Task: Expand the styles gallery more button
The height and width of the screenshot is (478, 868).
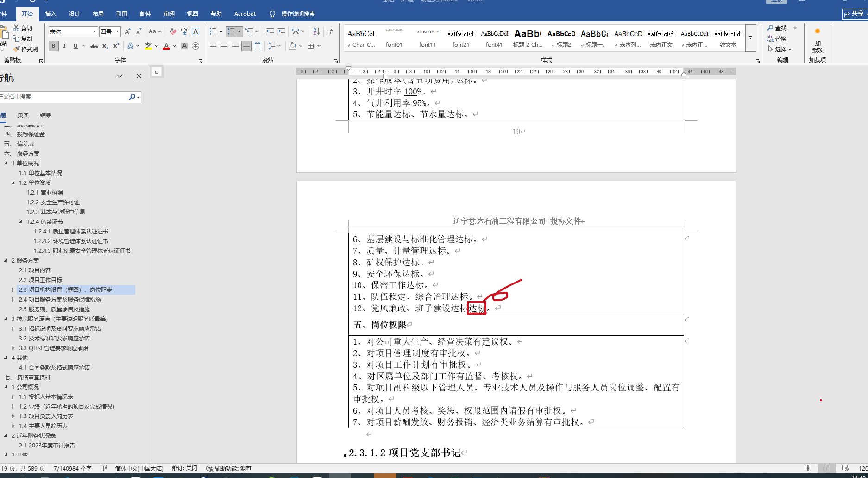Action: (750, 38)
